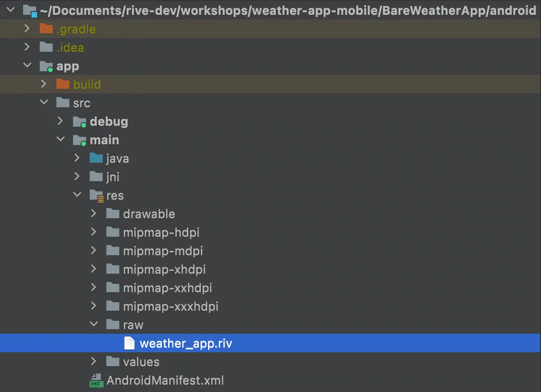Click the app module folder icon
Image resolution: width=541 pixels, height=392 pixels.
[x=46, y=66]
